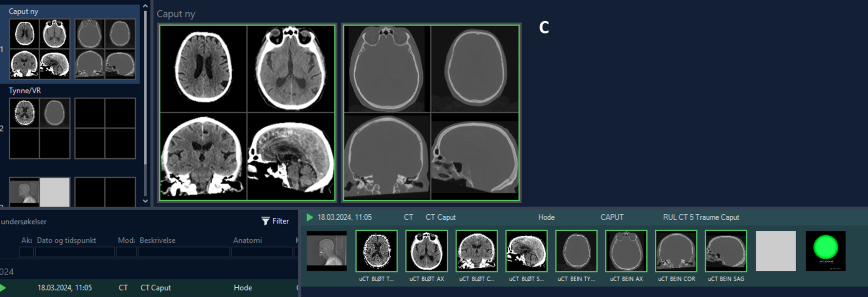This screenshot has width=868, height=297.
Task: Activate the bone-window axial skull vault viewport
Action: click(x=475, y=68)
